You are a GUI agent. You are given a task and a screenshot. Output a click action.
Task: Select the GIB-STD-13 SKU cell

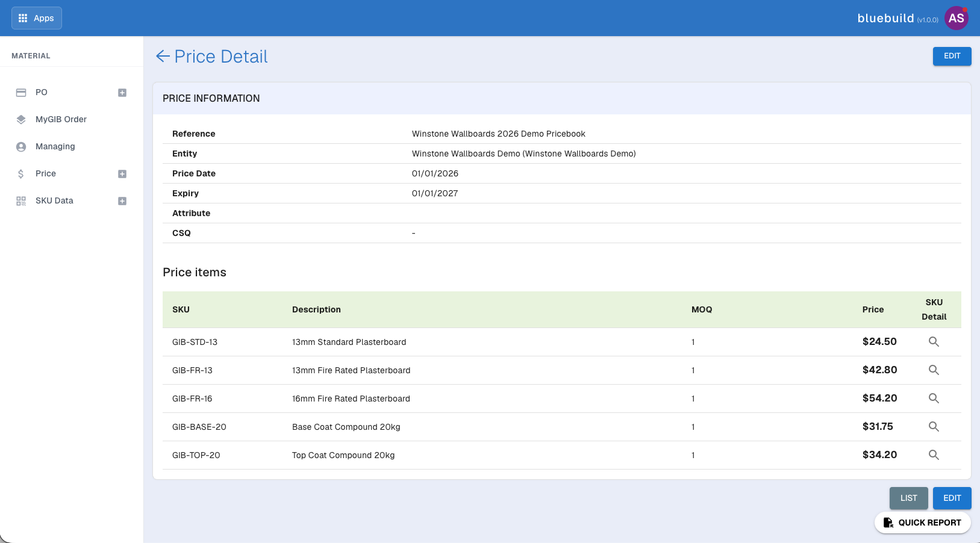coord(195,342)
